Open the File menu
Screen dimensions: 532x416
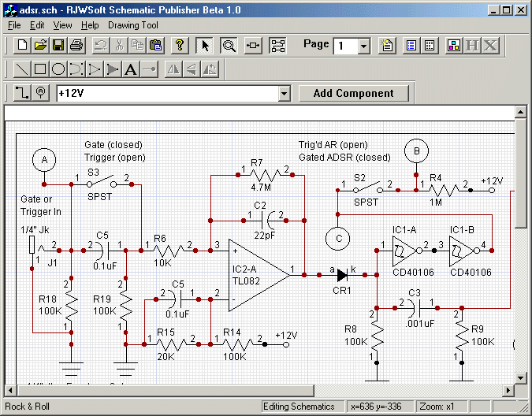(14, 25)
